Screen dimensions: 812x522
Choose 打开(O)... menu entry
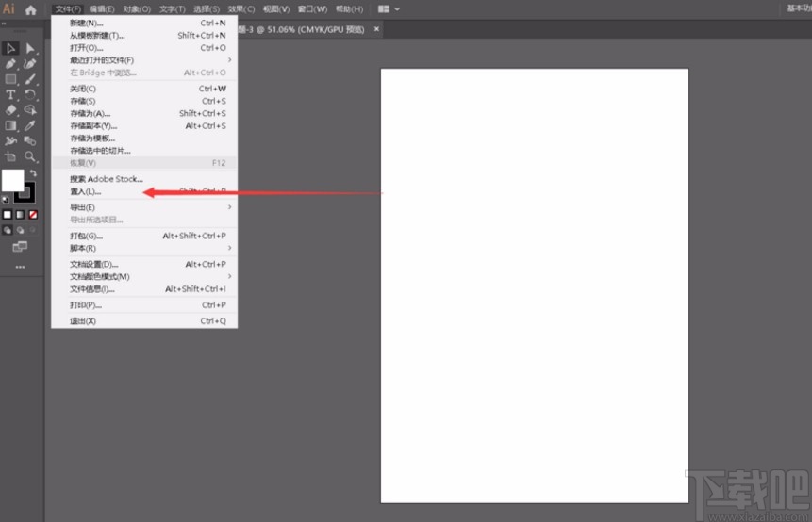[144, 48]
